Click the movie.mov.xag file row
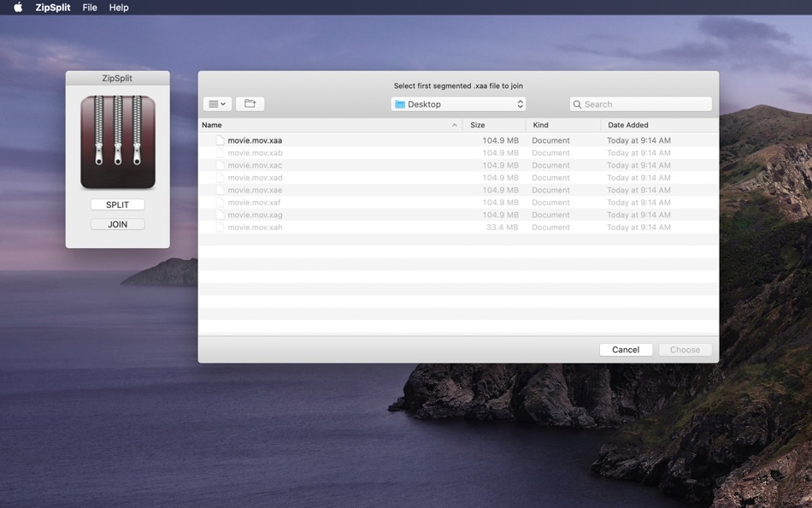The height and width of the screenshot is (508, 812). [458, 216]
